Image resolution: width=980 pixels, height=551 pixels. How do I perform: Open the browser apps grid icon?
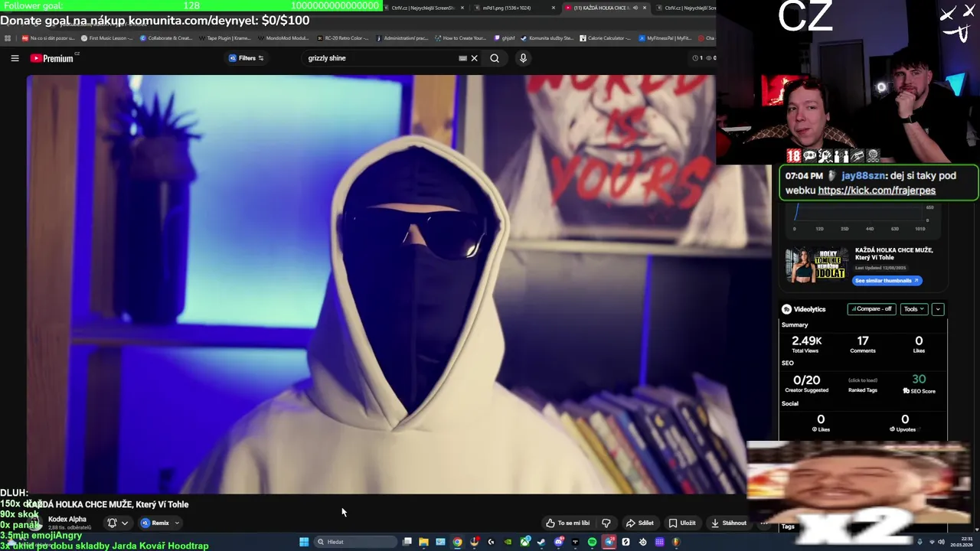click(x=8, y=37)
